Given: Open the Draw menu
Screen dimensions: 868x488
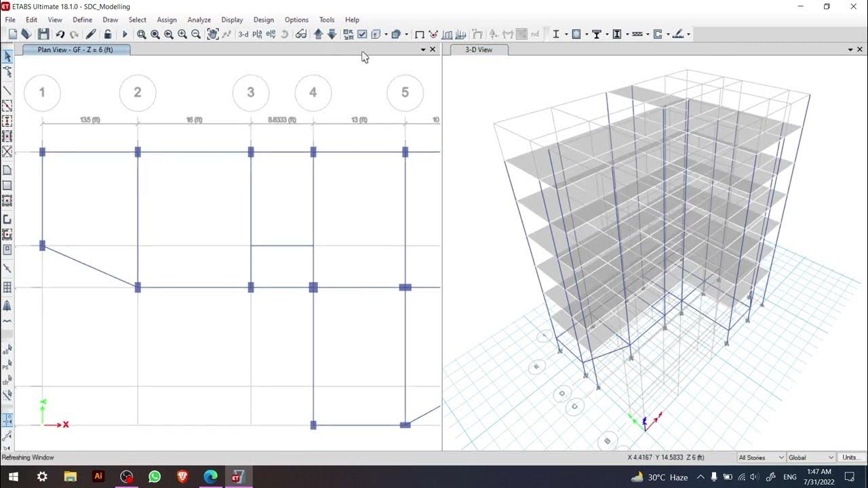Looking at the screenshot, I should (110, 20).
